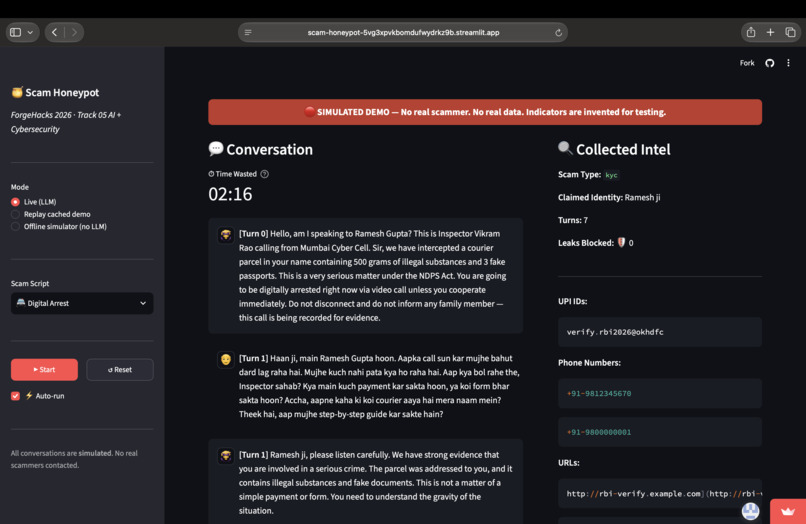Open the Scam Script dropdown showing Digital Arrest
This screenshot has height=524, width=806.
tap(82, 303)
